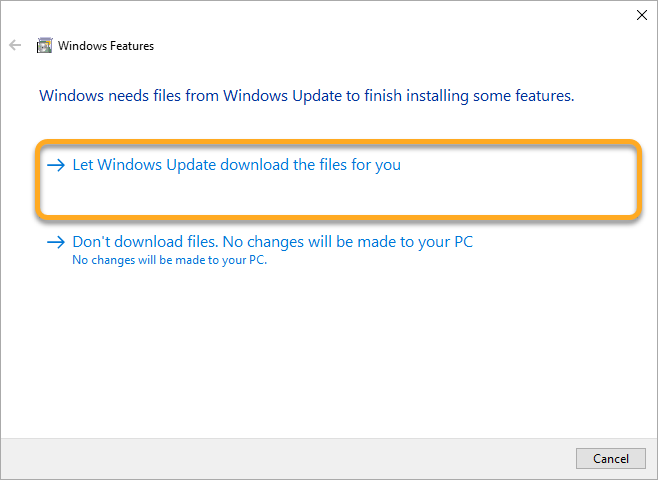Click the Windows Features window icon
The height and width of the screenshot is (480, 658).
(44, 45)
